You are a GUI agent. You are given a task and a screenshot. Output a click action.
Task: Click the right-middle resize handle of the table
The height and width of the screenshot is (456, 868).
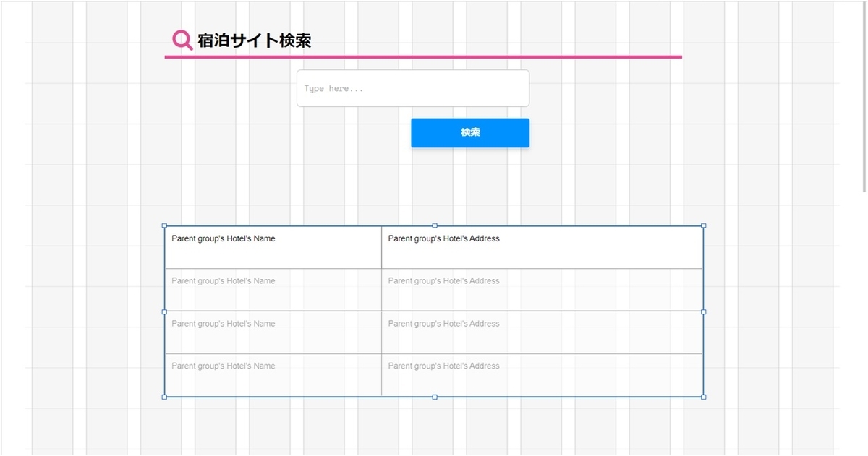tap(704, 311)
